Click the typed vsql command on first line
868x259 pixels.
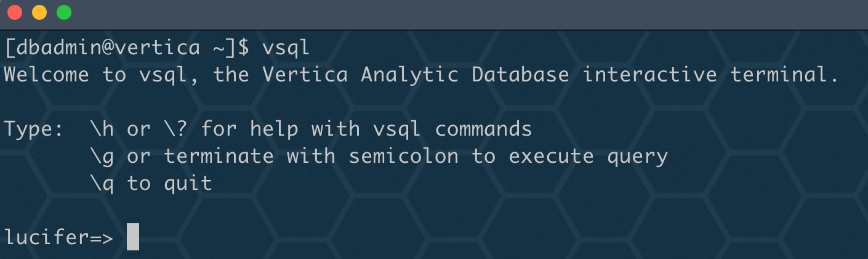pos(286,47)
